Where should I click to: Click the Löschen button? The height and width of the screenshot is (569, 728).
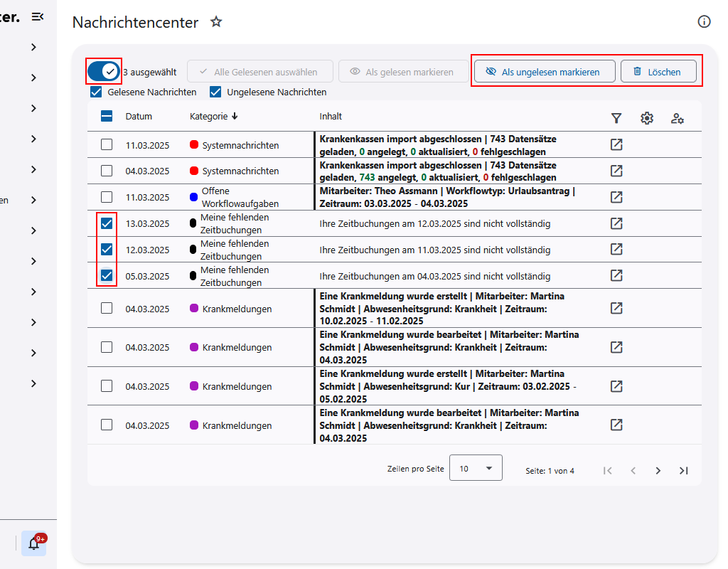coord(658,72)
